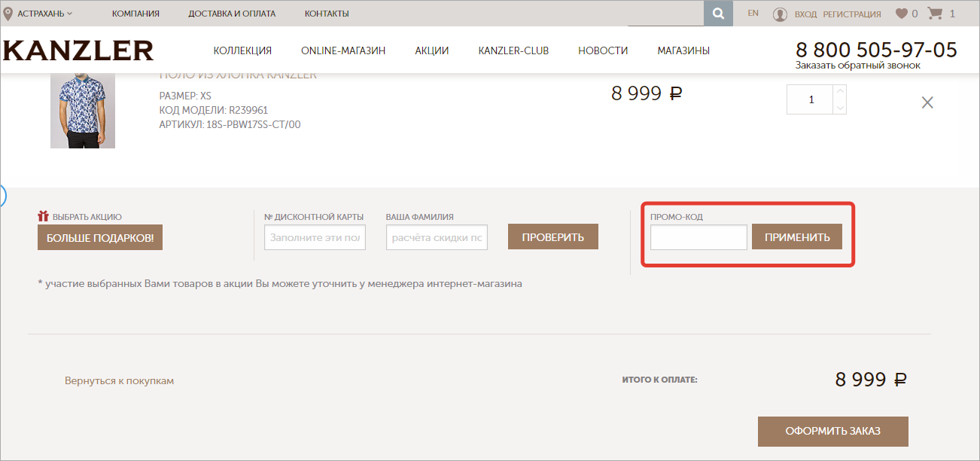The width and height of the screenshot is (980, 461).
Task: Click Заказать обратный звонок link
Action: tap(858, 66)
